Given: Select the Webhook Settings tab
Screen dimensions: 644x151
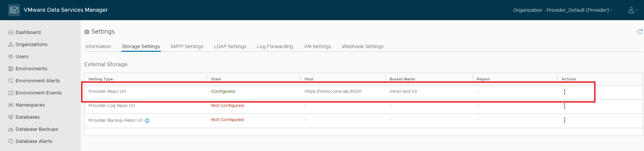Looking at the screenshot, I should [x=363, y=46].
